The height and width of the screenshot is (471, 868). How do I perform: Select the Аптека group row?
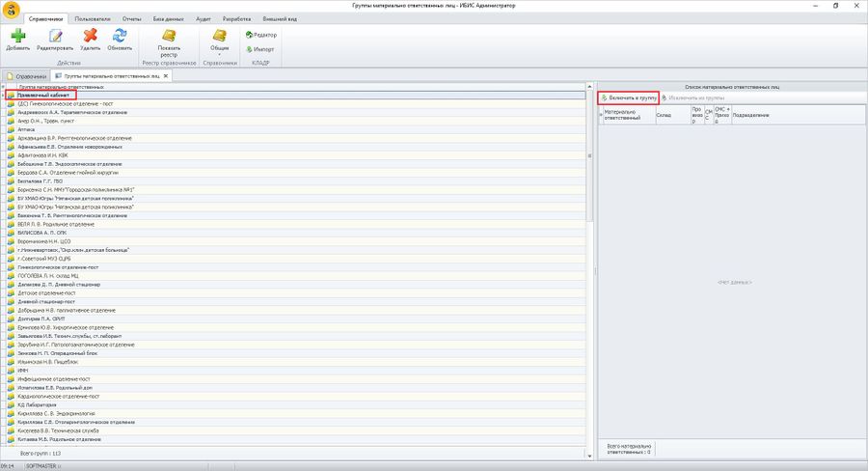tap(27, 129)
